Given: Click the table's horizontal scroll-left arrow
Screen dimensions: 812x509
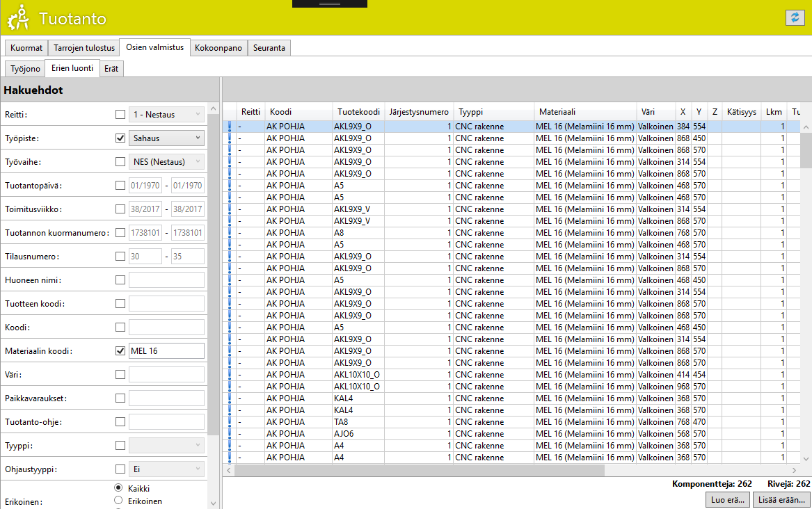Looking at the screenshot, I should coord(228,470).
